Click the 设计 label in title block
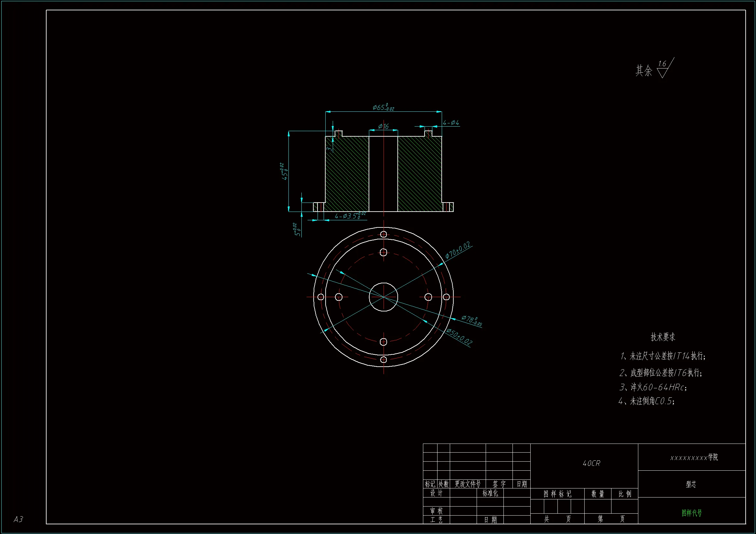The width and height of the screenshot is (756, 534). click(x=436, y=493)
